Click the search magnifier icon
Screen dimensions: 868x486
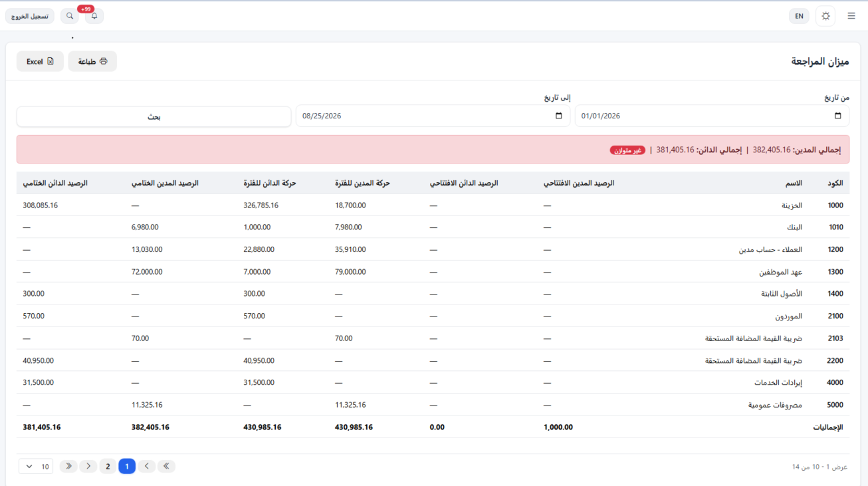tap(70, 16)
